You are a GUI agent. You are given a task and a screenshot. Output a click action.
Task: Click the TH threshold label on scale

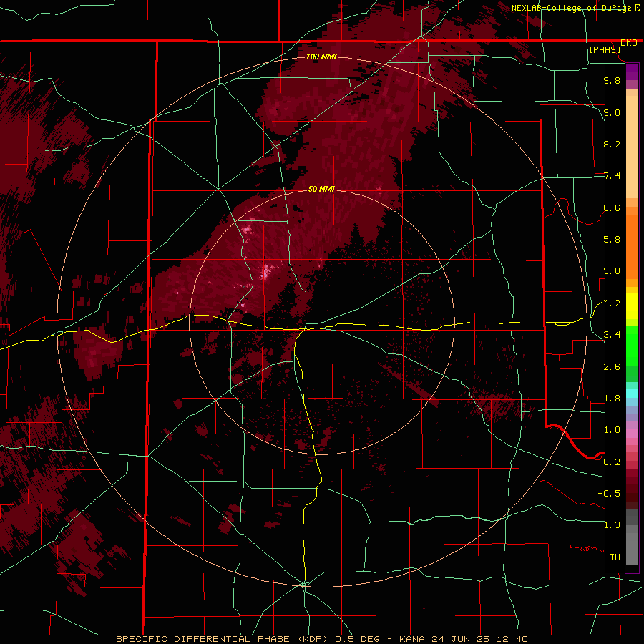615,557
